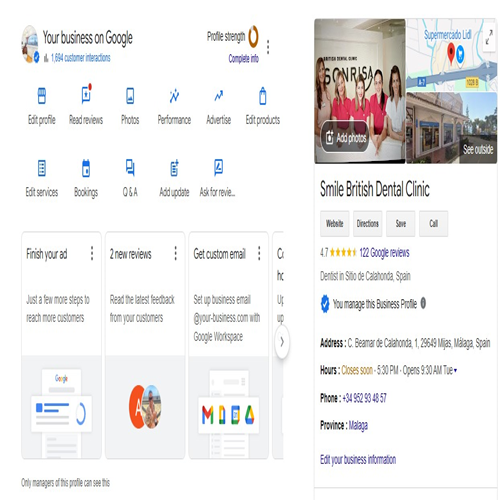Click the Website button
This screenshot has width=500, height=500.
[335, 223]
